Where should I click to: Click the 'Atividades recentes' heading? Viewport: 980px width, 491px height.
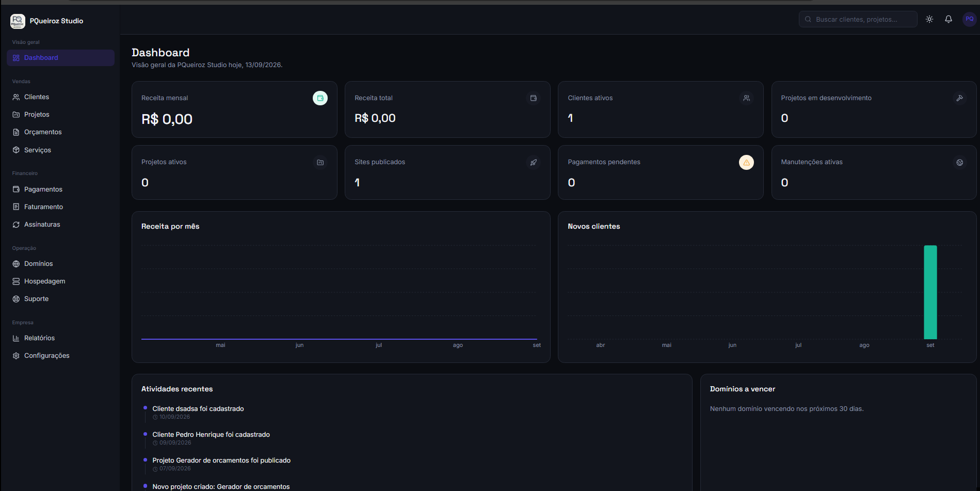[177, 389]
